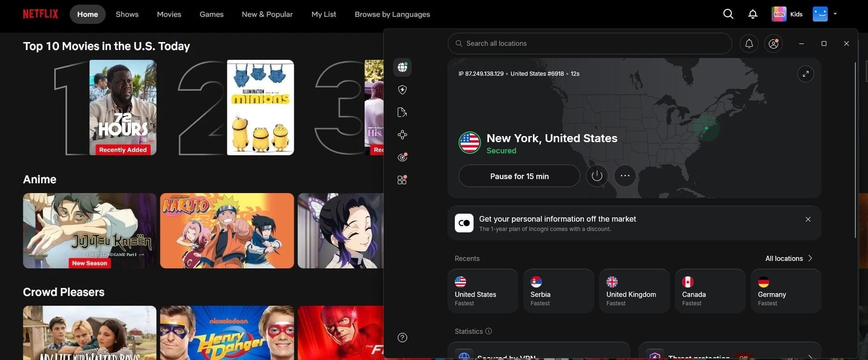868x360 pixels.
Task: Open the help question mark icon
Action: (x=402, y=338)
